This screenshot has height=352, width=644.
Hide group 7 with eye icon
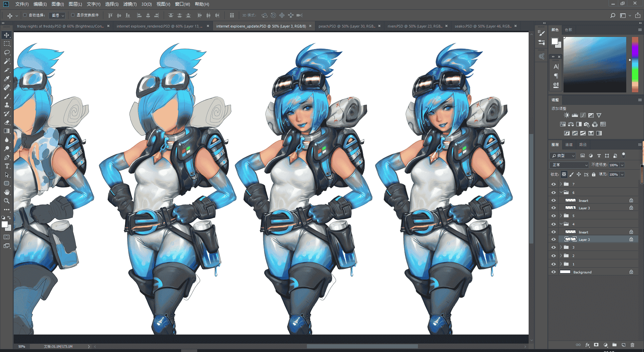553,184
